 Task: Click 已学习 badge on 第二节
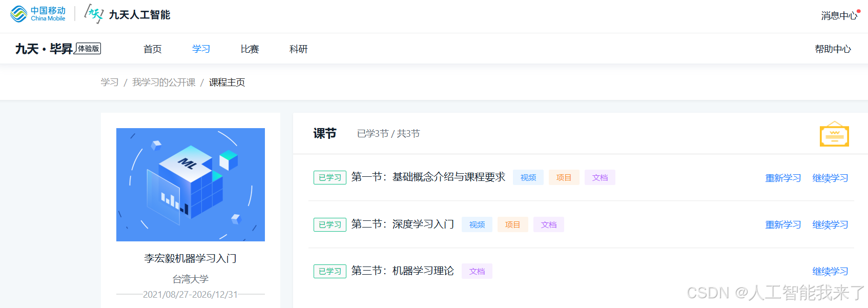tap(330, 224)
